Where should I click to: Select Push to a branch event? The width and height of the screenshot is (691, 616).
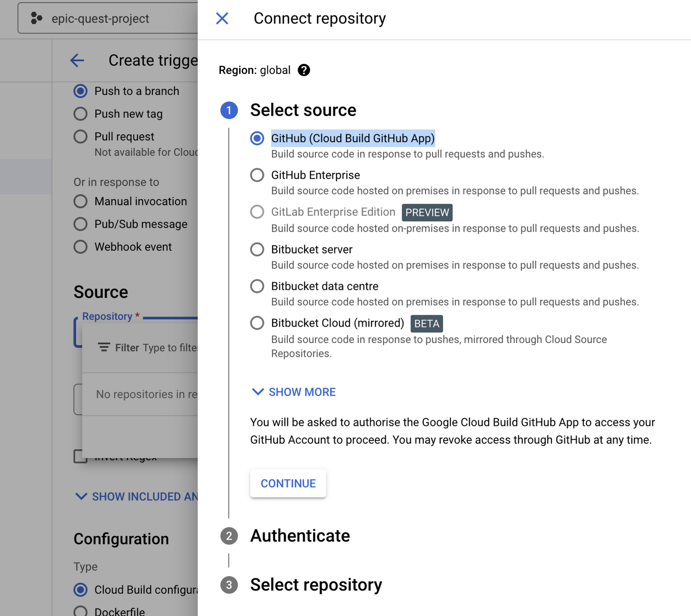tap(80, 91)
